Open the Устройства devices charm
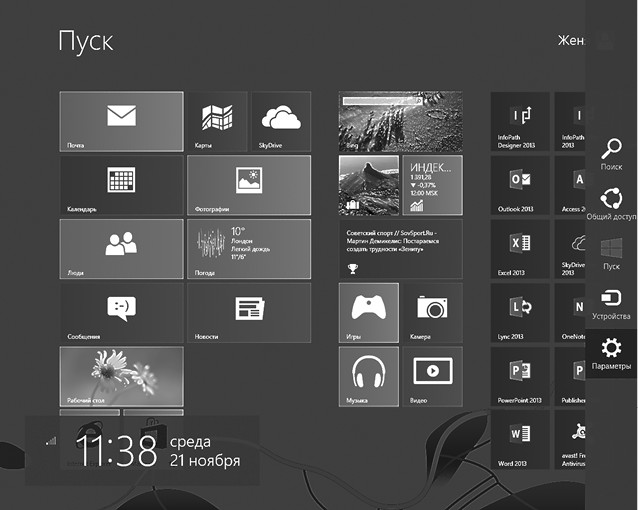638x510 pixels. click(x=611, y=303)
